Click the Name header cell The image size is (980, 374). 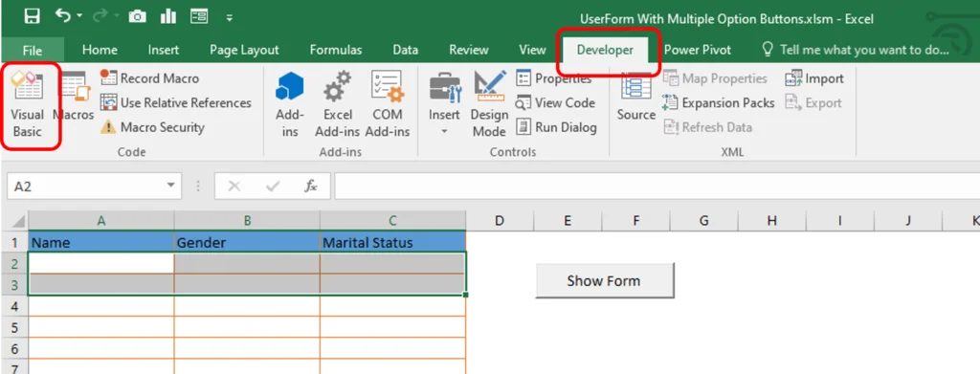[x=101, y=242]
